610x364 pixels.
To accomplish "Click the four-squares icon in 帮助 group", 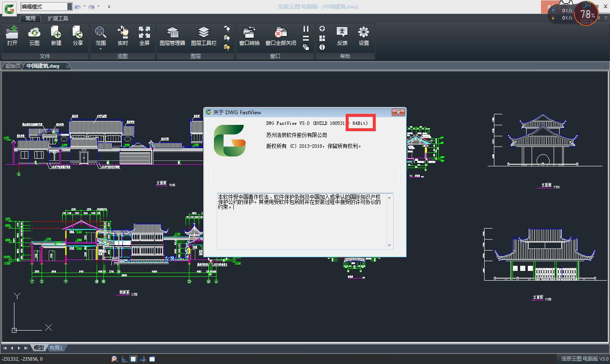I will (322, 38).
